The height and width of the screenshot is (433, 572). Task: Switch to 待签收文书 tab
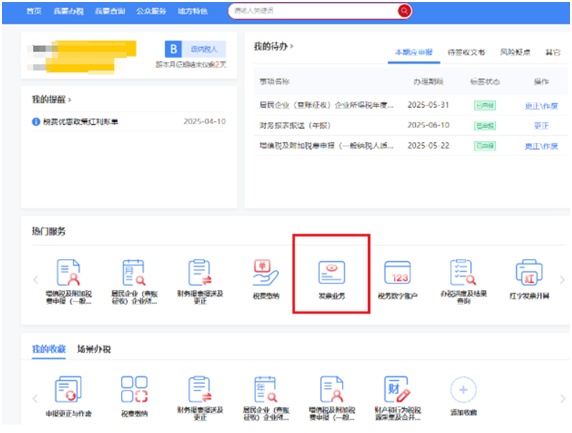(466, 52)
